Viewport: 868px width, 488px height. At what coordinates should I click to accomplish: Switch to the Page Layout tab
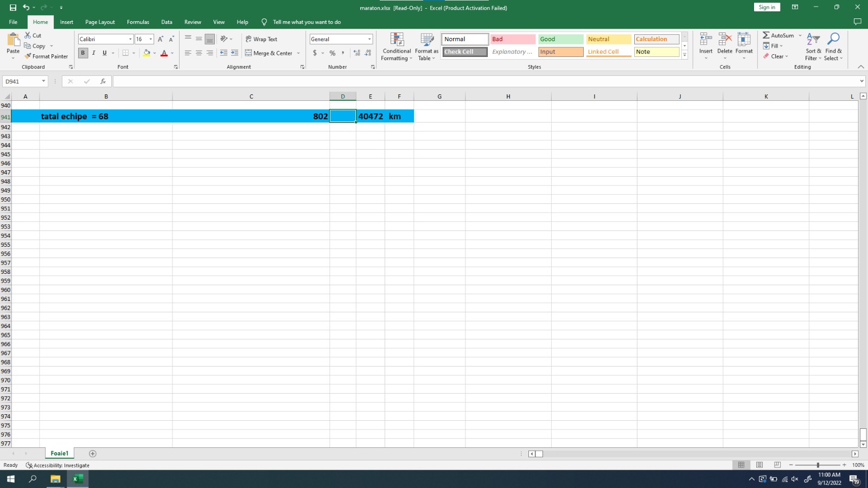pos(100,22)
